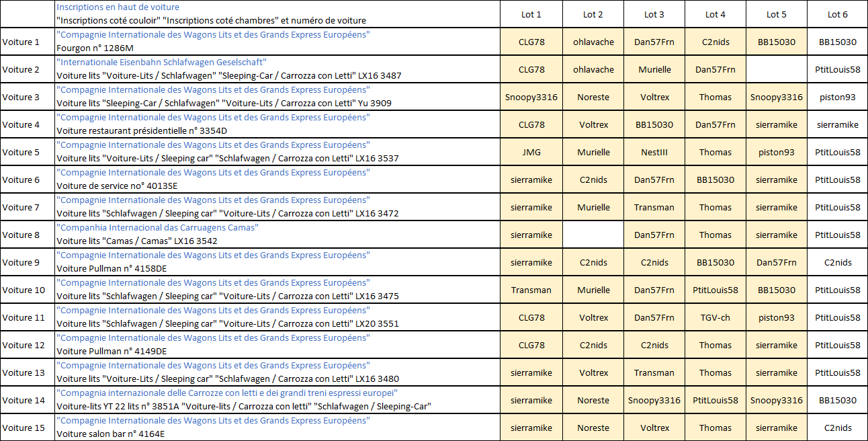Screen dimensions: 868x441
Task: Click the NestIII cell in the Voiture 5 row
Action: point(654,152)
